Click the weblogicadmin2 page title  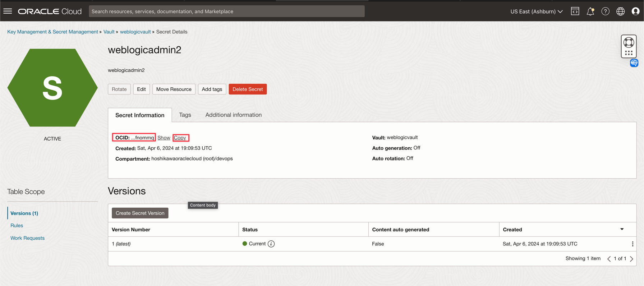pos(144,50)
